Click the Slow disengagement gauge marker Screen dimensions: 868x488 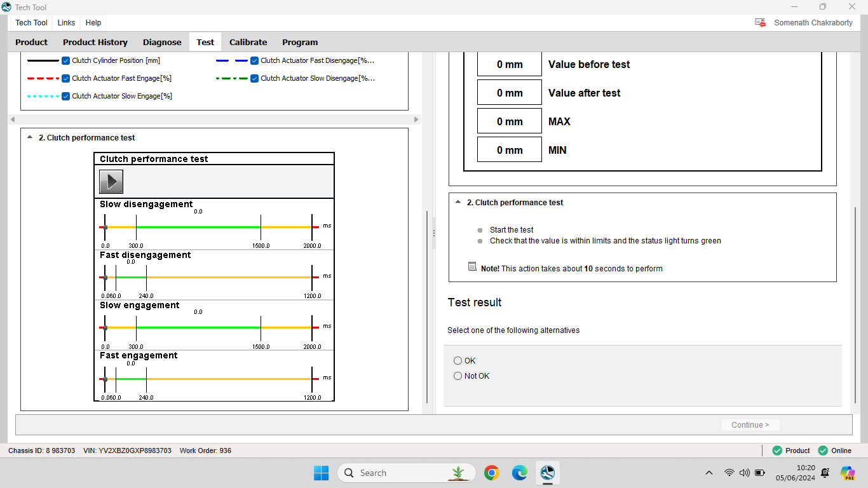click(x=105, y=227)
